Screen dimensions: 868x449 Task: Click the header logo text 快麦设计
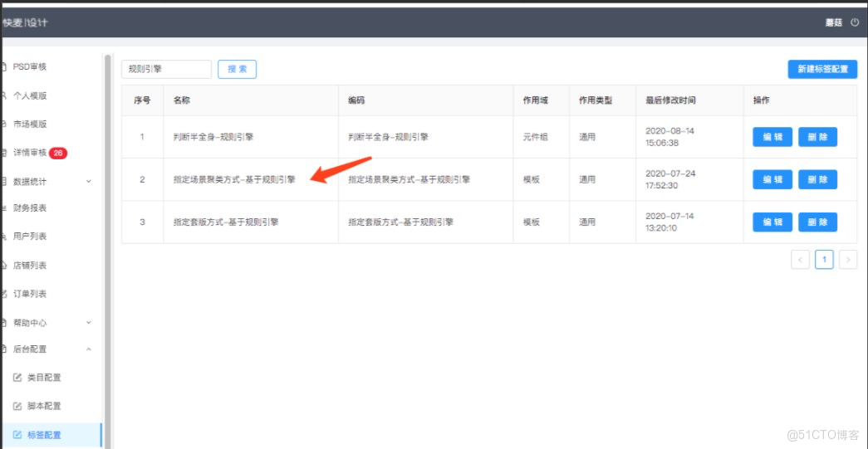[x=25, y=22]
